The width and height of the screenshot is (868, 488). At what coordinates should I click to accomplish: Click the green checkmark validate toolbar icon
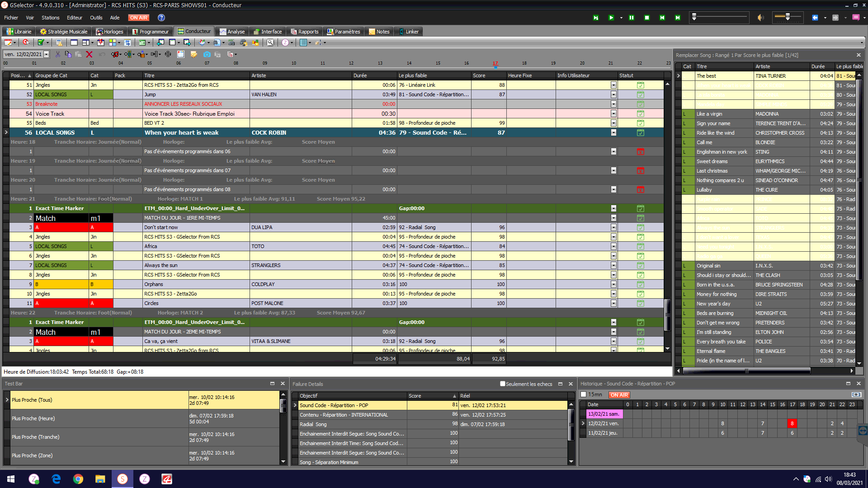(x=41, y=42)
